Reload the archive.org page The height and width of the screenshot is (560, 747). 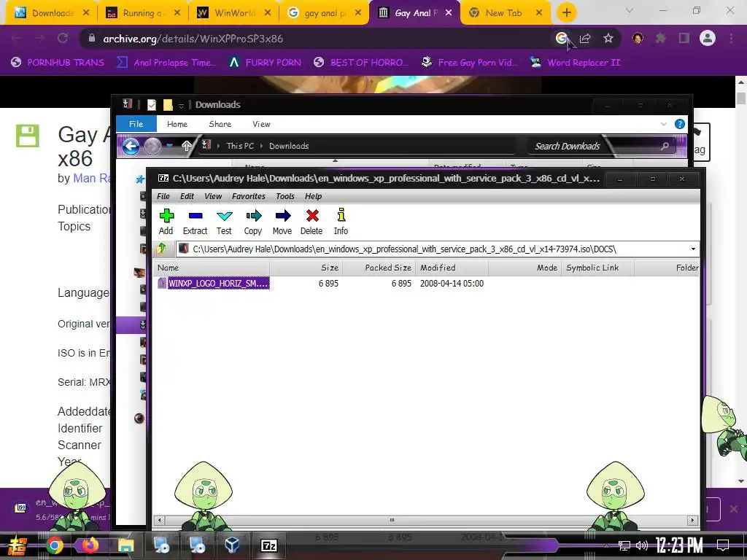[x=63, y=39]
